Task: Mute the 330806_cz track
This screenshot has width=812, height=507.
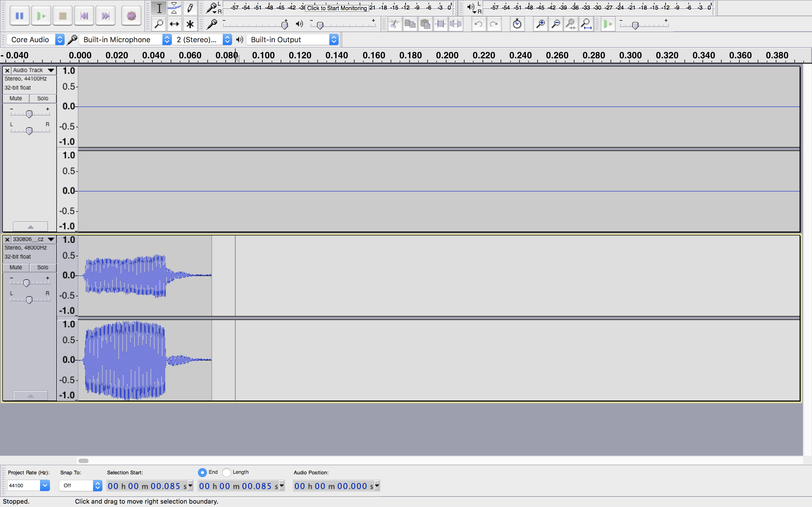Action: click(x=16, y=267)
